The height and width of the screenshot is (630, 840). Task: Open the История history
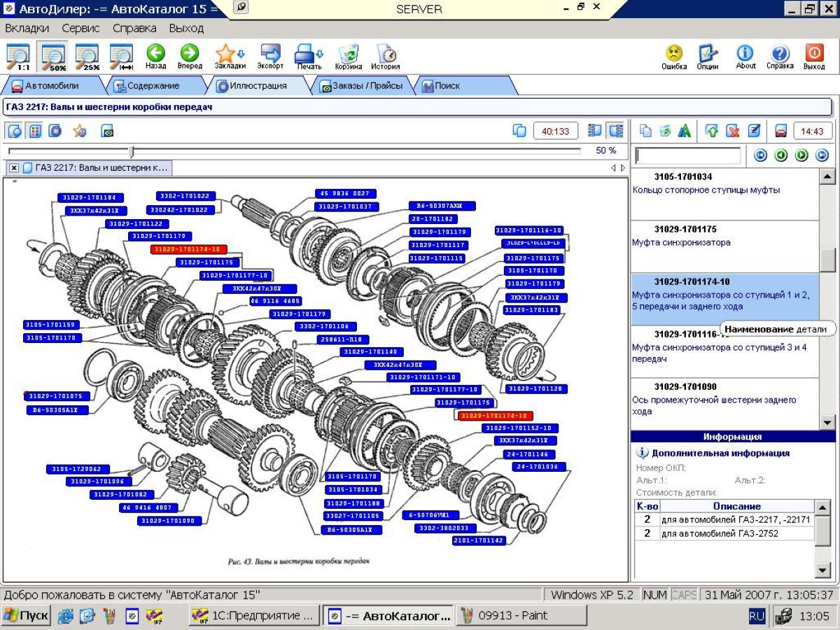pyautogui.click(x=386, y=57)
